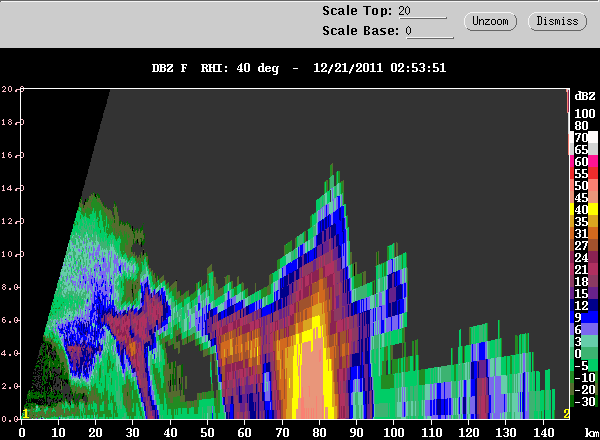
Task: Focus the Scale Top input field
Action: pos(422,11)
